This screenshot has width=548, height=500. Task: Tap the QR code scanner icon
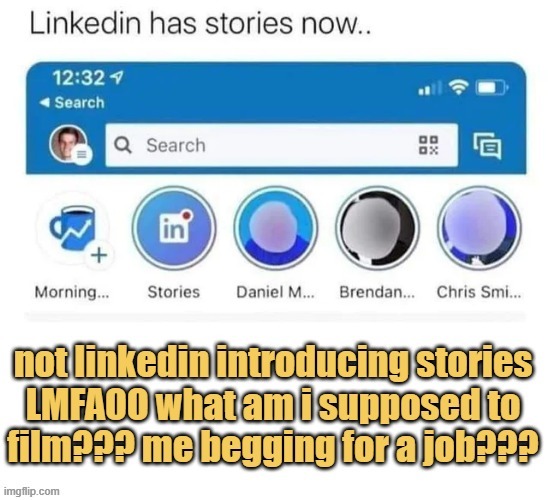[x=428, y=145]
